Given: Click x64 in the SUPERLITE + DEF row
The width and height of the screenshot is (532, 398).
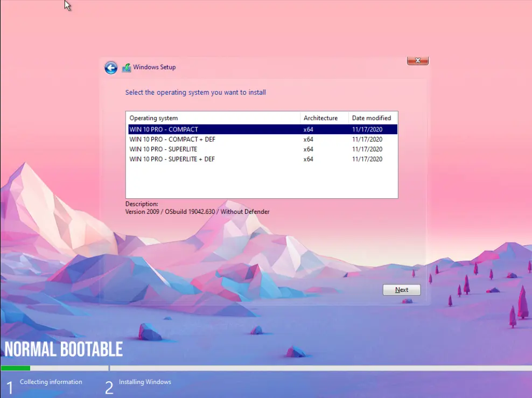Looking at the screenshot, I should click(309, 159).
